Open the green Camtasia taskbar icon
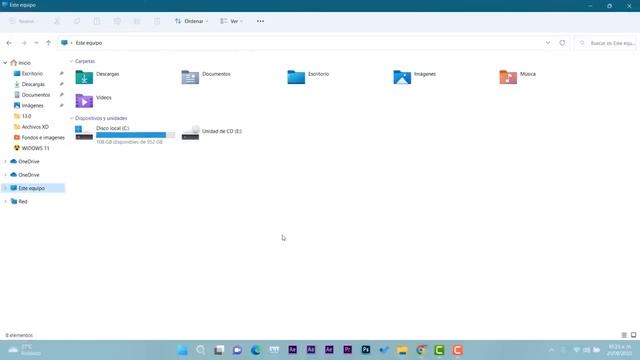Screen dimensions: 640x360 [x=439, y=350]
